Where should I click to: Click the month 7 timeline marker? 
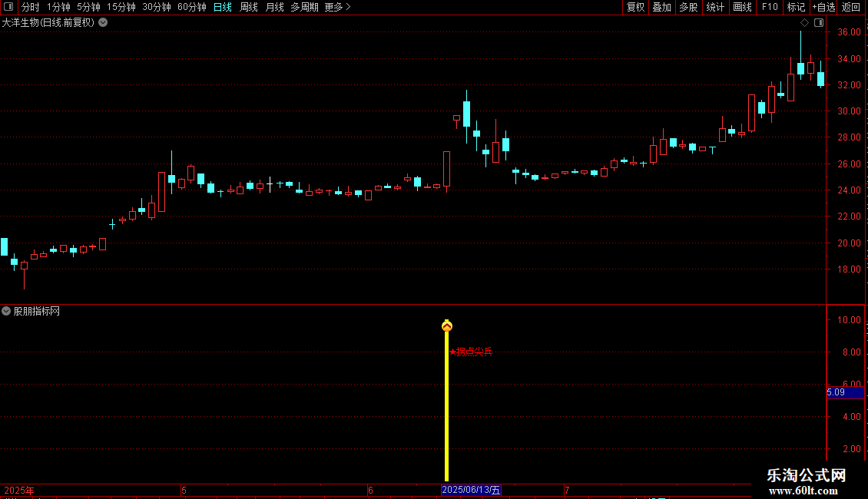pos(567,490)
